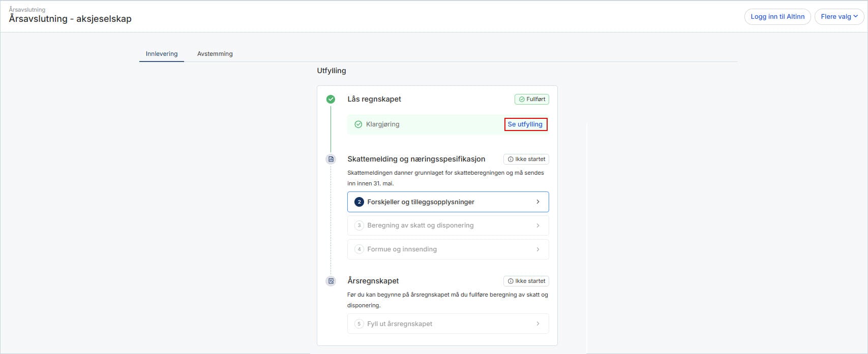The image size is (868, 354).
Task: Click the step 5 number badge
Action: (359, 324)
